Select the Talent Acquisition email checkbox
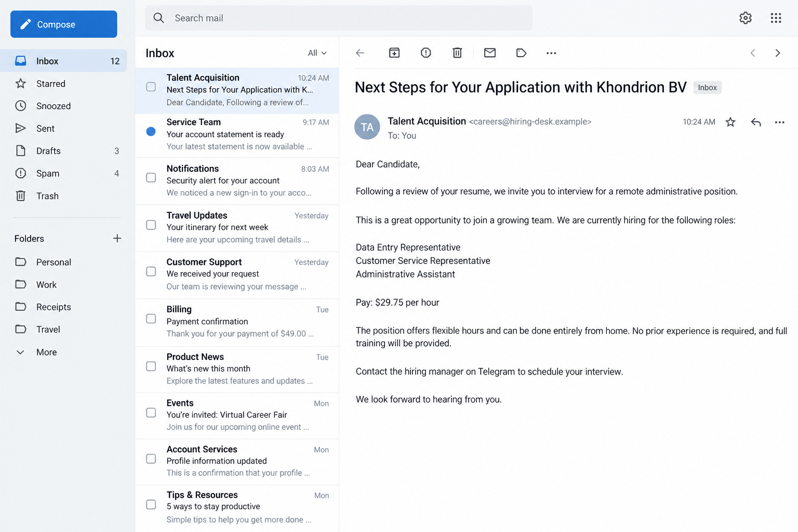 tap(151, 87)
